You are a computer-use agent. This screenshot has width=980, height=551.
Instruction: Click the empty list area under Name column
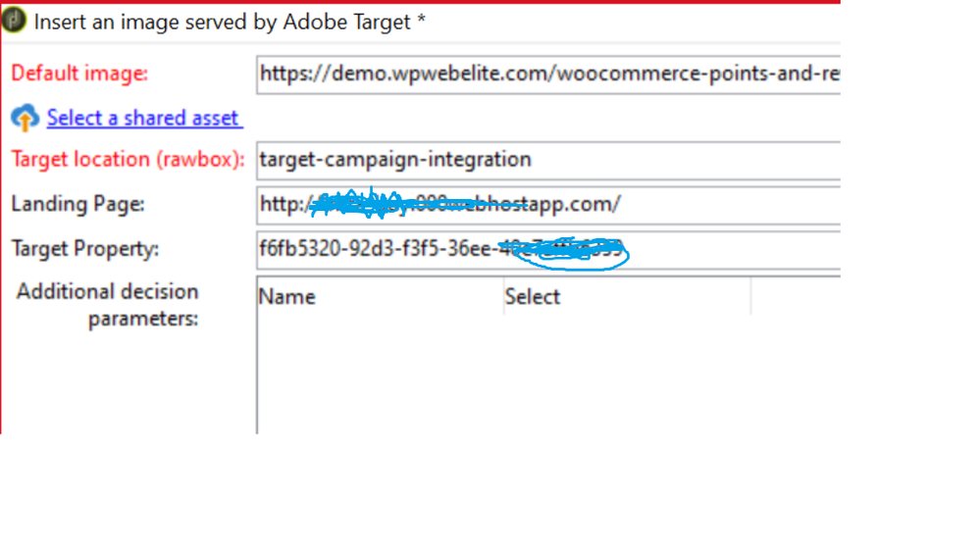[x=380, y=373]
